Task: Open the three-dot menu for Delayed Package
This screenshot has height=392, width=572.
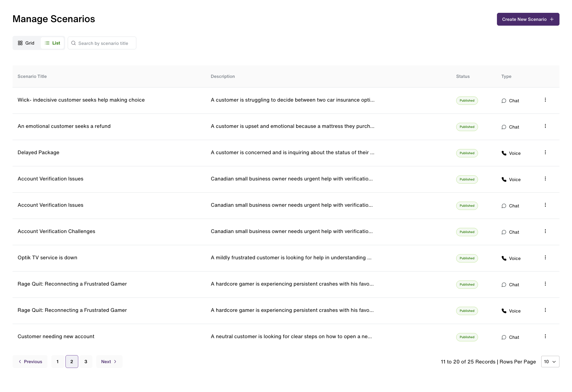Action: coord(545,153)
